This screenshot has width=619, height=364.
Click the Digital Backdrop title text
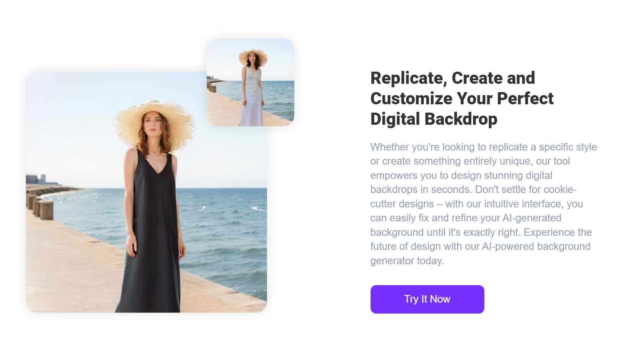[434, 119]
